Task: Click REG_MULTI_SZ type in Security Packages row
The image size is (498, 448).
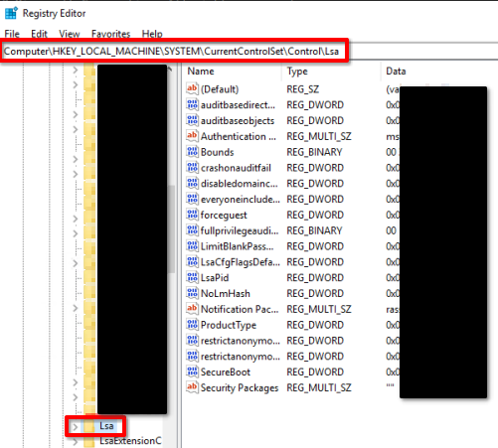Action: click(x=319, y=387)
